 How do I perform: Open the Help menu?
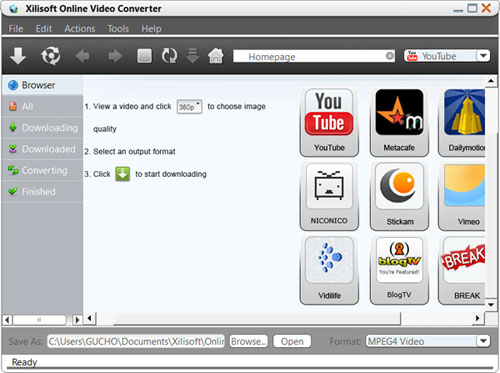[x=151, y=29]
